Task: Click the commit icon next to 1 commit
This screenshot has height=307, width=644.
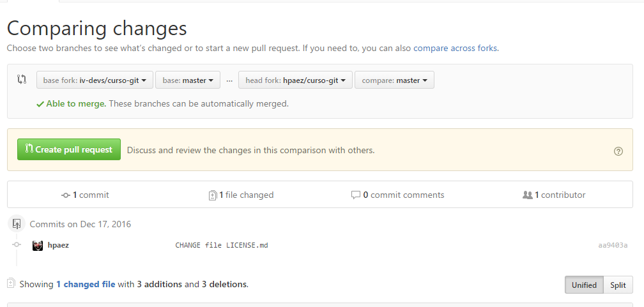Action: [65, 195]
